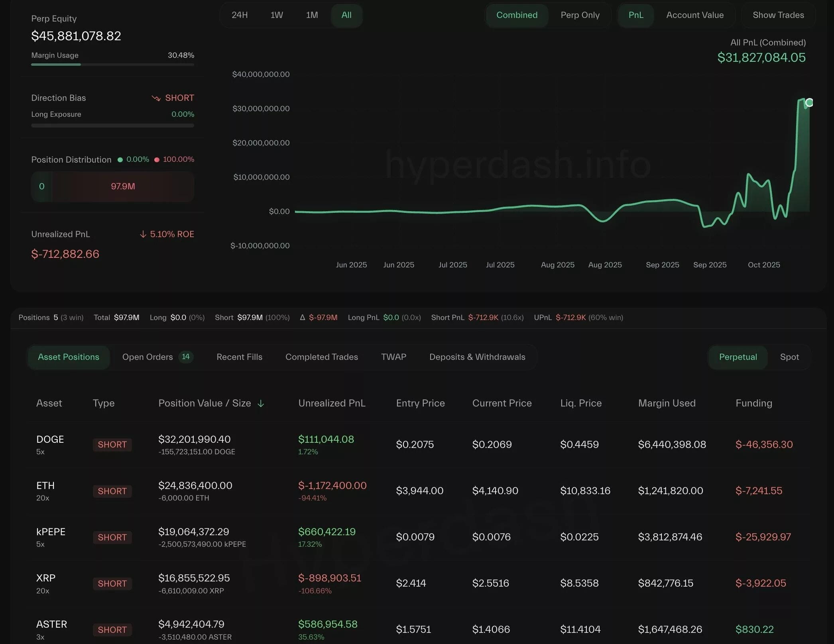Viewport: 834px width, 644px height.
Task: Click the Margin Usage progress bar
Action: 112,64
